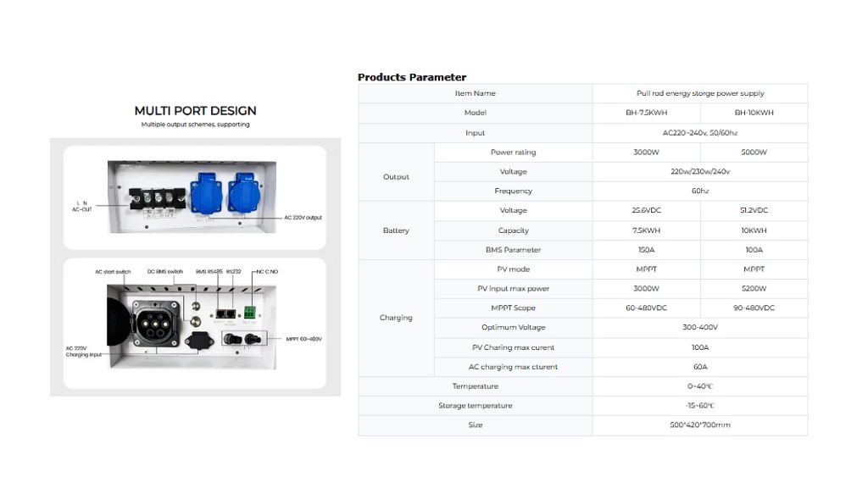This screenshot has width=868, height=488.
Task: Click the Size 500*420*700mm cell
Action: coord(700,424)
